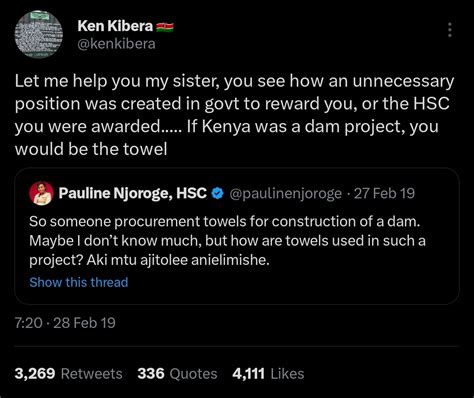Open the three-dot more options menu
474x398 pixels.
(450, 30)
